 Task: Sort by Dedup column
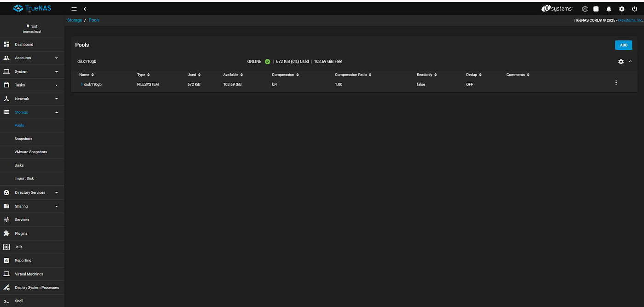pos(474,75)
